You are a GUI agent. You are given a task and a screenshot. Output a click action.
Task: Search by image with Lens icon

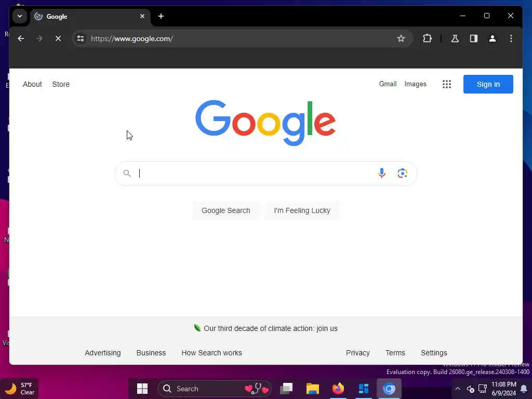click(x=403, y=174)
